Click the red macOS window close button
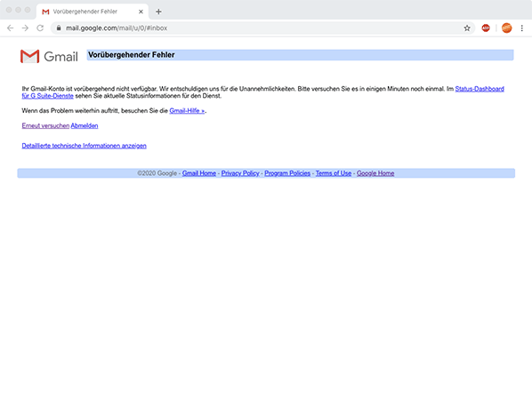This screenshot has height=407, width=532. click(x=9, y=10)
